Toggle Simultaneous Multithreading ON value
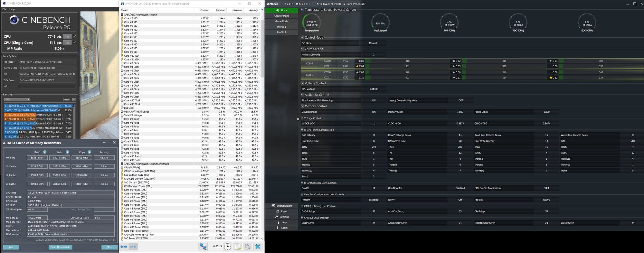The image size is (644, 253). 374,100
